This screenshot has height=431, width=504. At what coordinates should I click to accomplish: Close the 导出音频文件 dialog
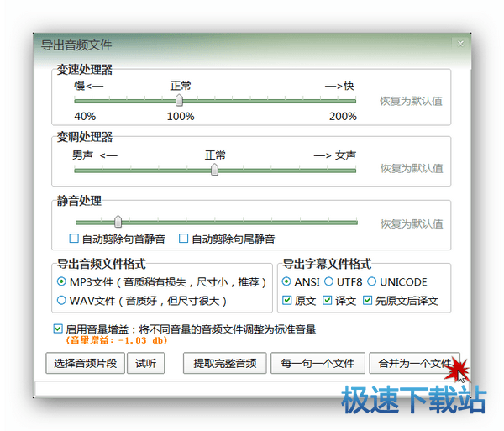460,44
